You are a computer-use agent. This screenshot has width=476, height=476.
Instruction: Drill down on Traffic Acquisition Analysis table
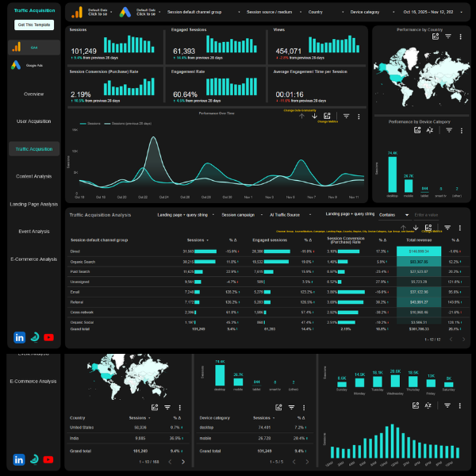(x=416, y=228)
